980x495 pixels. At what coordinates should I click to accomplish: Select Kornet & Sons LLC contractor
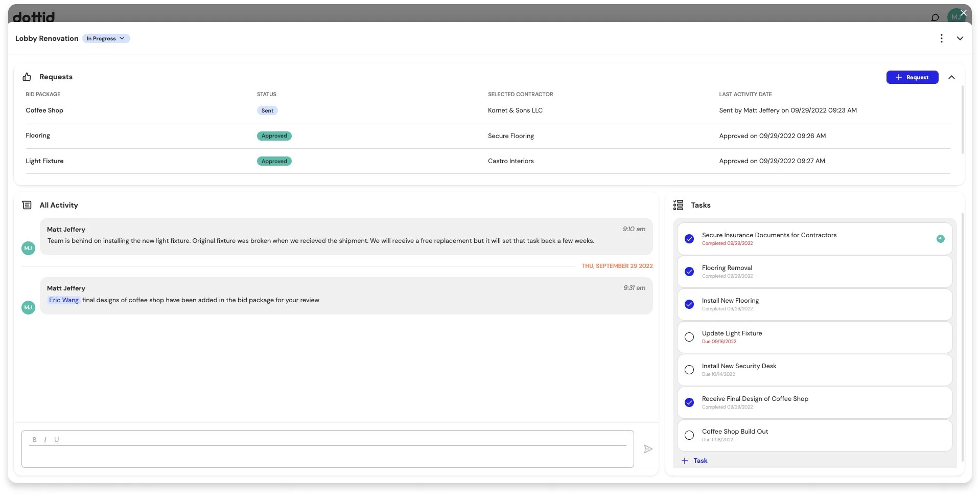click(x=515, y=110)
